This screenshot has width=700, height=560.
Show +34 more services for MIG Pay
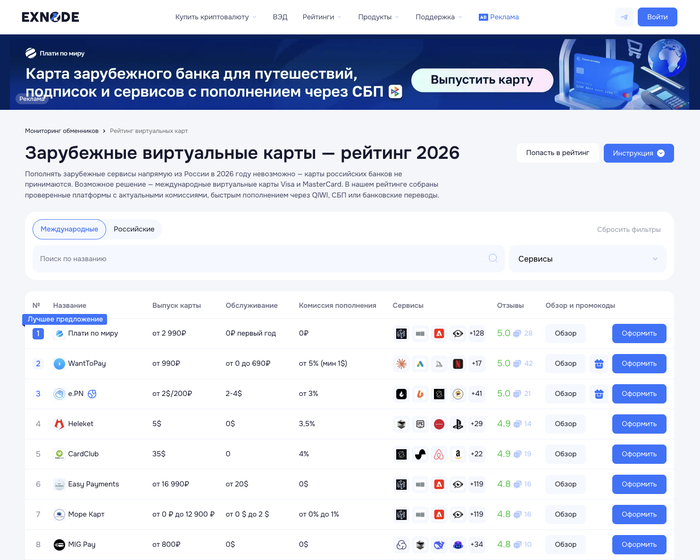(477, 544)
